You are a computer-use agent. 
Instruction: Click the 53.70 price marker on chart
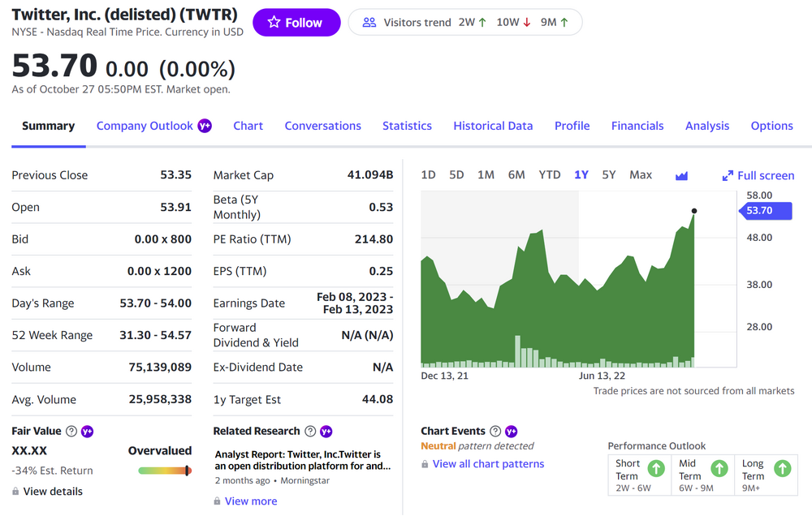point(758,211)
